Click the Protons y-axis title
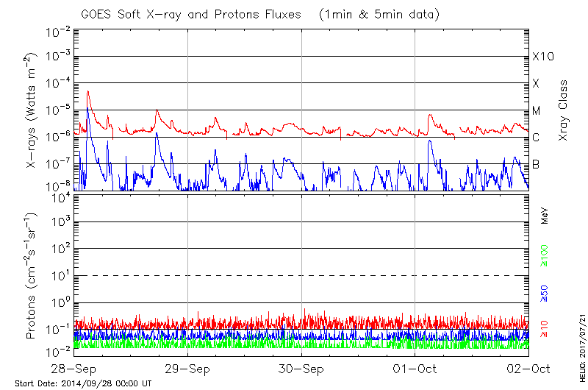The width and height of the screenshot is (588, 390). pyautogui.click(x=32, y=276)
